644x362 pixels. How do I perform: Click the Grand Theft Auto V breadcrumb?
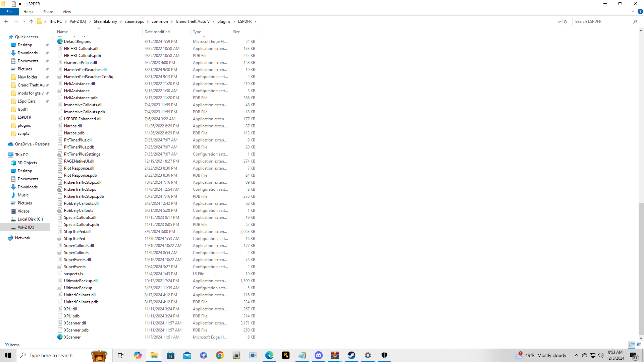(193, 21)
